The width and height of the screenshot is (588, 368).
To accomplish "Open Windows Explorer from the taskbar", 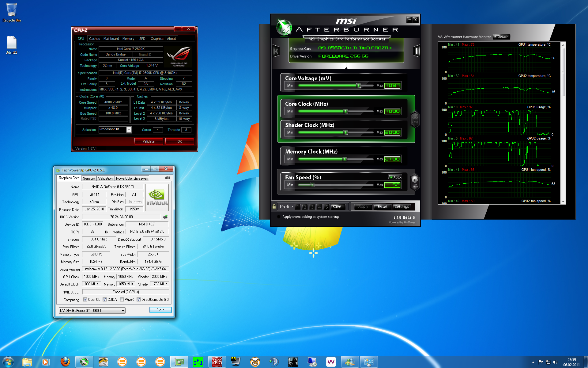I will point(27,362).
